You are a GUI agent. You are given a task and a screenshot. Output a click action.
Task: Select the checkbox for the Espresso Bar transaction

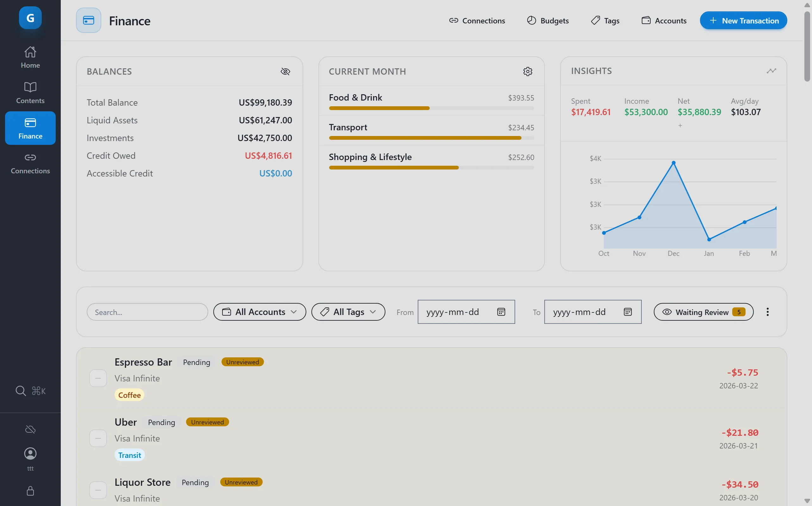[98, 378]
